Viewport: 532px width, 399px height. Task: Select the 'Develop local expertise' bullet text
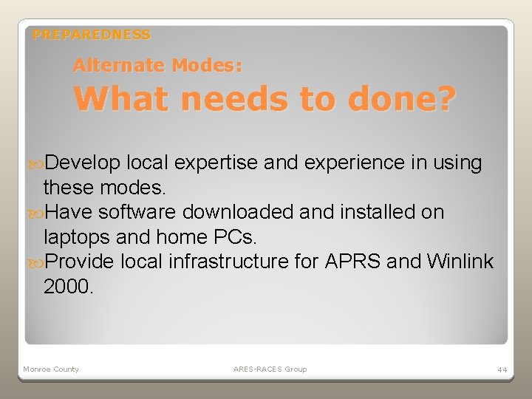pyautogui.click(x=263, y=174)
